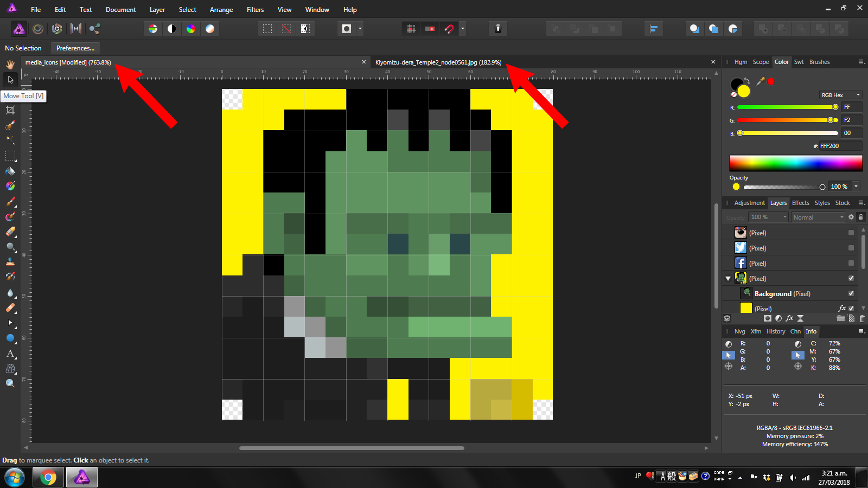Toggle the snapping magnet icon
Viewport: 868px width, 488px height.
[449, 29]
